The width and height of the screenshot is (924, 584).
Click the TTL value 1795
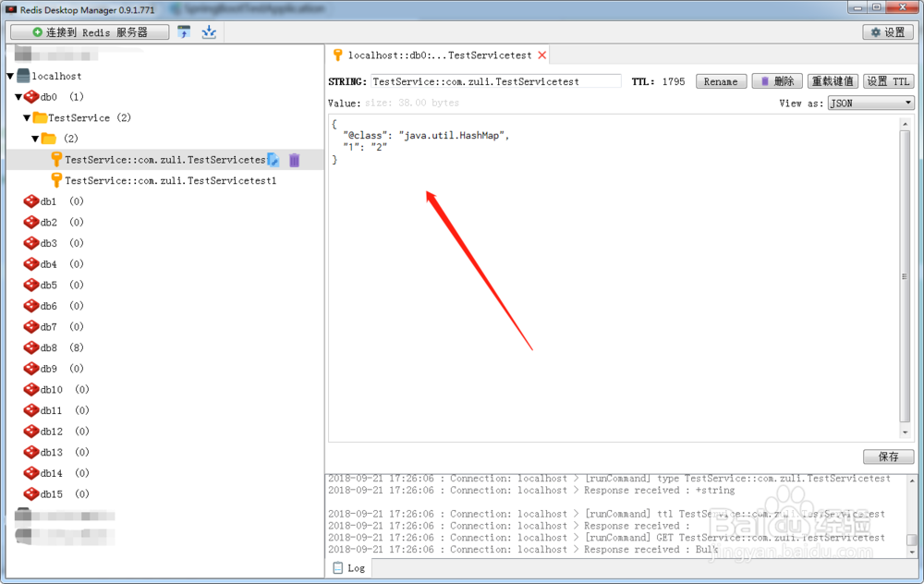[673, 81]
